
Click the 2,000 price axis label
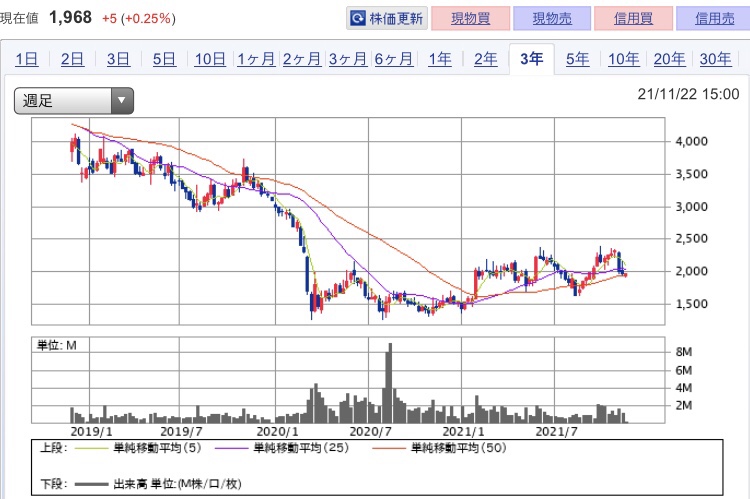tap(691, 271)
